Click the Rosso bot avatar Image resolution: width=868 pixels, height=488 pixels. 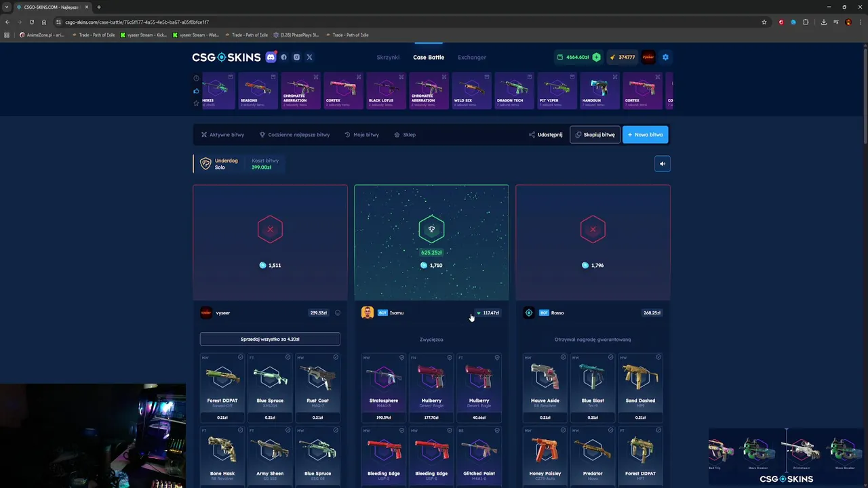click(529, 312)
